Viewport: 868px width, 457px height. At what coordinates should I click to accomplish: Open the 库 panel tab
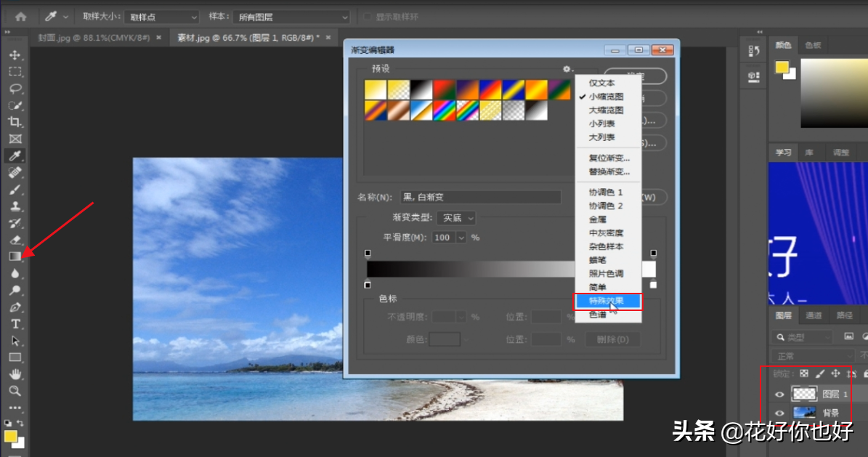tap(809, 153)
